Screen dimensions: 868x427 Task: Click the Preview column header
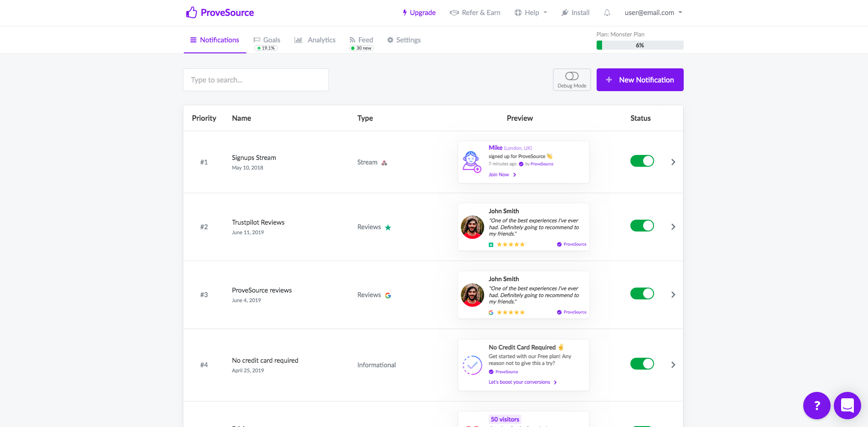tap(520, 118)
